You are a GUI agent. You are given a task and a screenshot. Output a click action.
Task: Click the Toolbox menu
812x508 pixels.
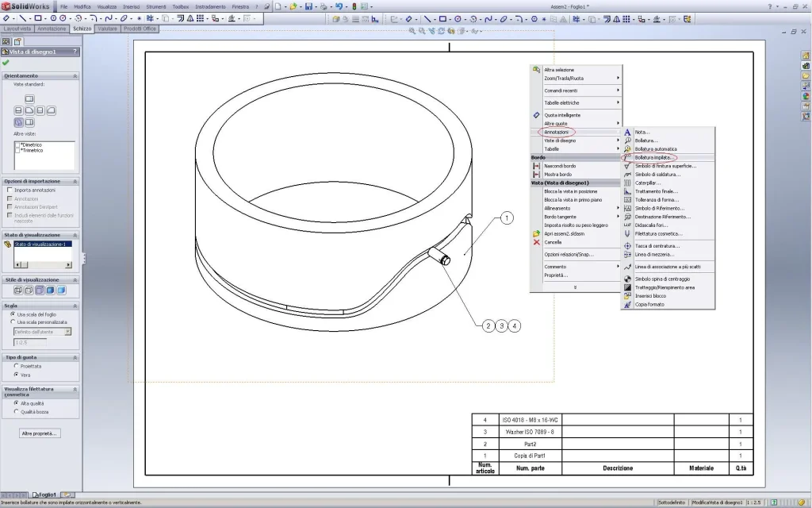(x=180, y=6)
